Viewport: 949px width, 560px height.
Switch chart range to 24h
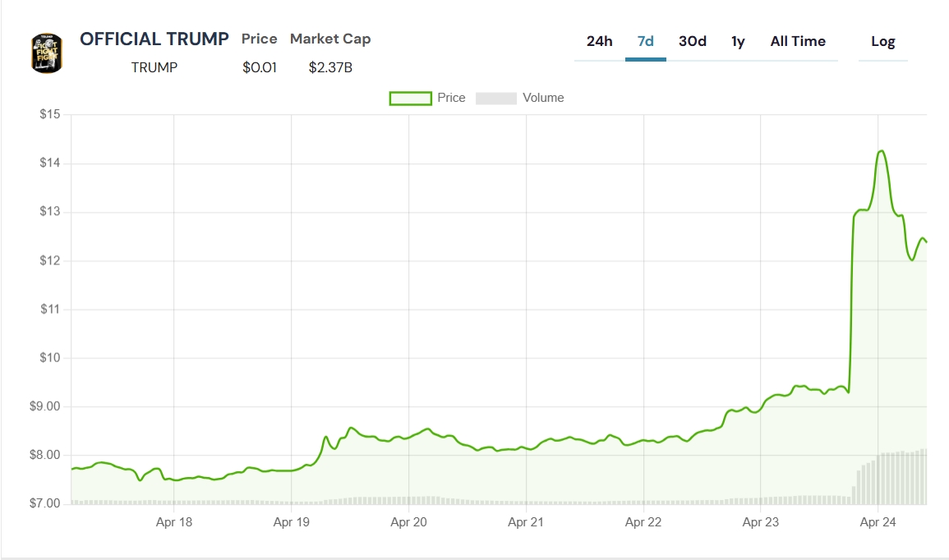[x=599, y=41]
